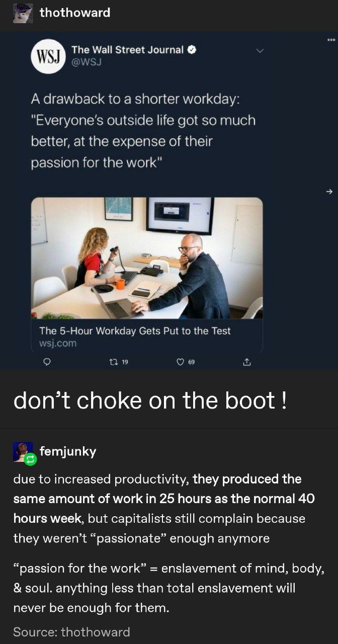This screenshot has height=644, width=338.
Task: Visit femjunky's blog via username
Action: pos(67,451)
